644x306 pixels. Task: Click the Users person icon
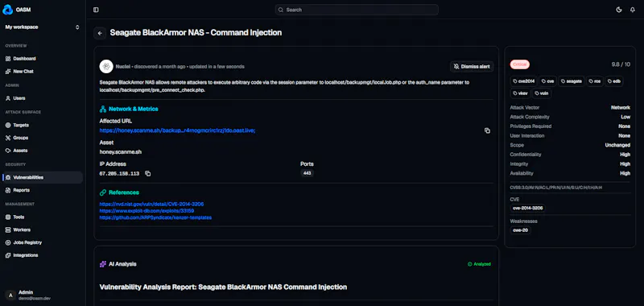point(8,98)
